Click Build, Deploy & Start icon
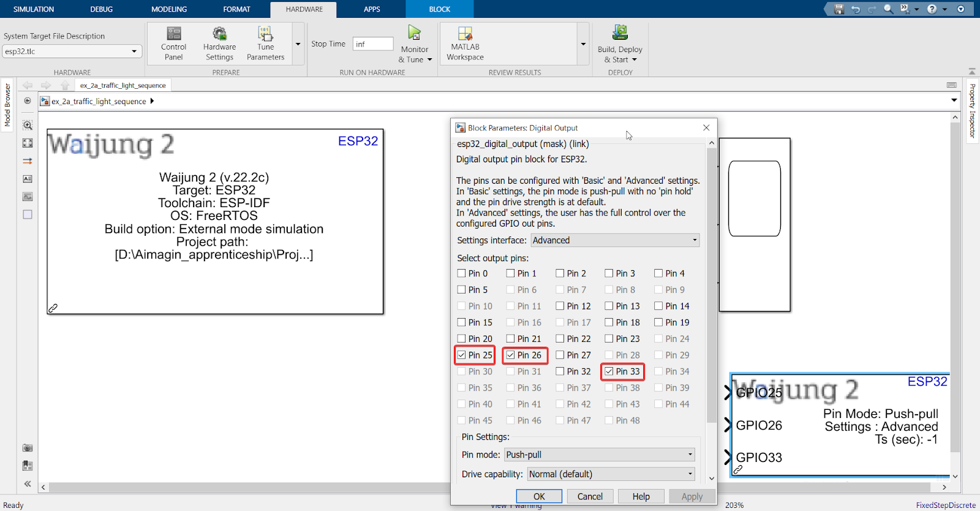This screenshot has width=980, height=511. click(x=620, y=33)
